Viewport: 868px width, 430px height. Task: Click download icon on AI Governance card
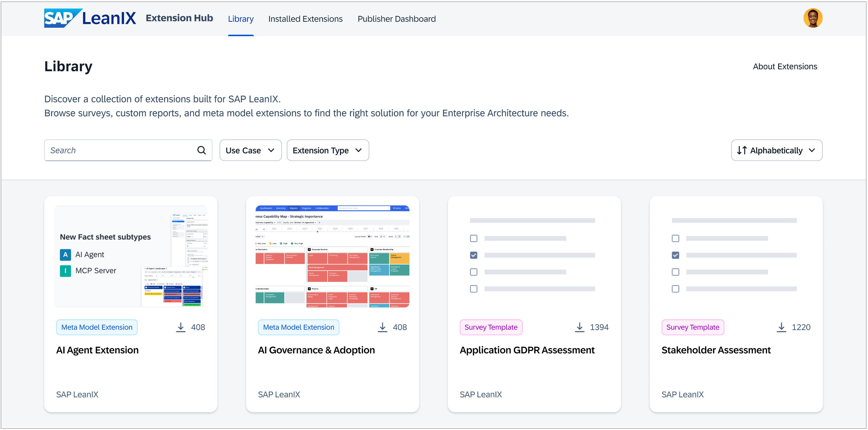coord(382,327)
